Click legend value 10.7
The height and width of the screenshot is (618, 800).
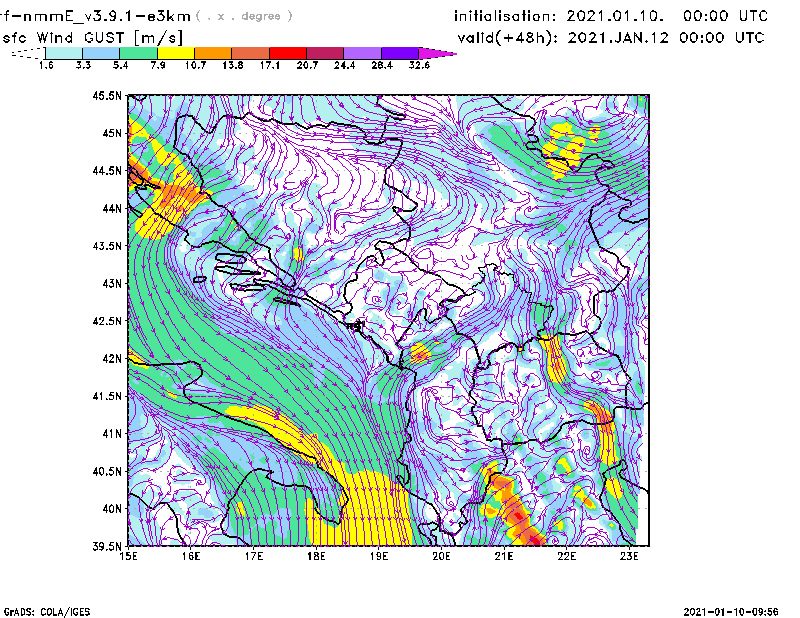pos(195,65)
